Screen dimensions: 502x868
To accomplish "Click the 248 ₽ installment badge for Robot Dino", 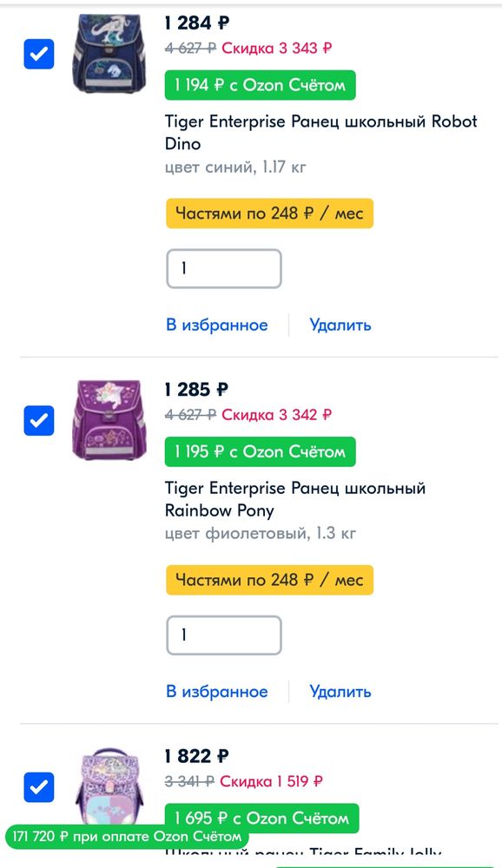I will [269, 213].
